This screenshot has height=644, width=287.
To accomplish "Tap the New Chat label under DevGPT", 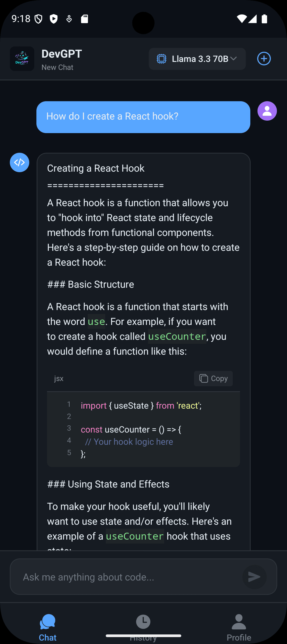I will click(x=57, y=67).
